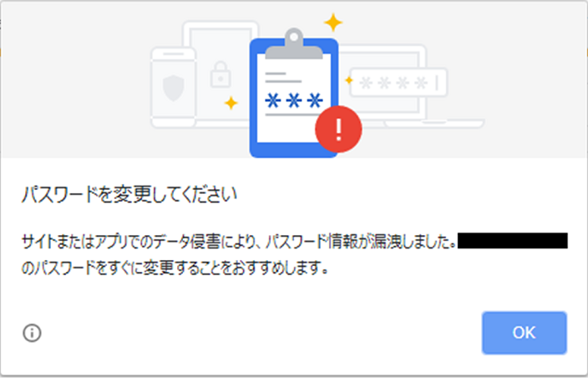Click the OK button
Image resolution: width=588 pixels, height=378 pixels.
click(524, 333)
